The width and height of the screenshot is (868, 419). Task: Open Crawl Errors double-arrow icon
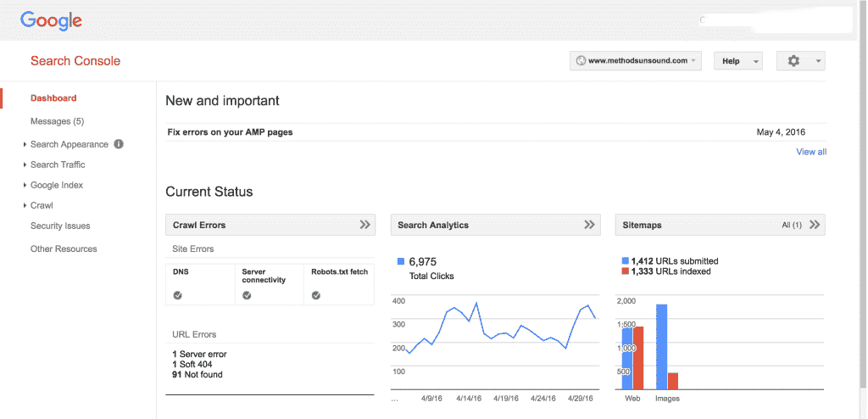click(x=364, y=225)
